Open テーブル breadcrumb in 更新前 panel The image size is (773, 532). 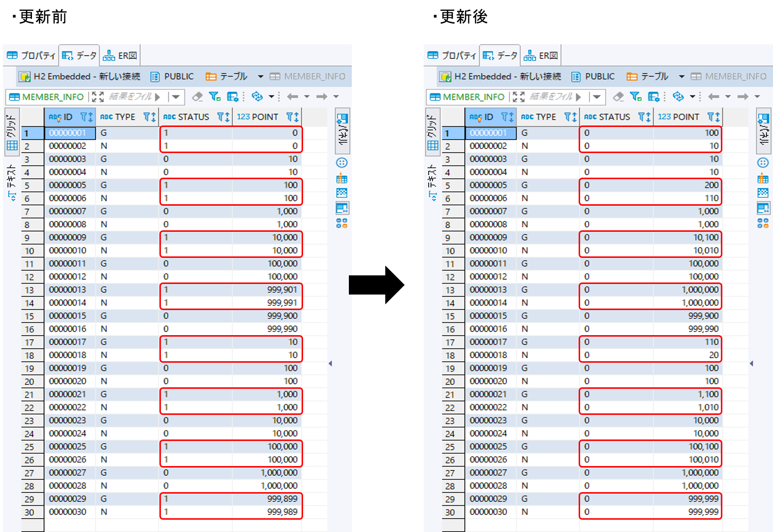[227, 77]
